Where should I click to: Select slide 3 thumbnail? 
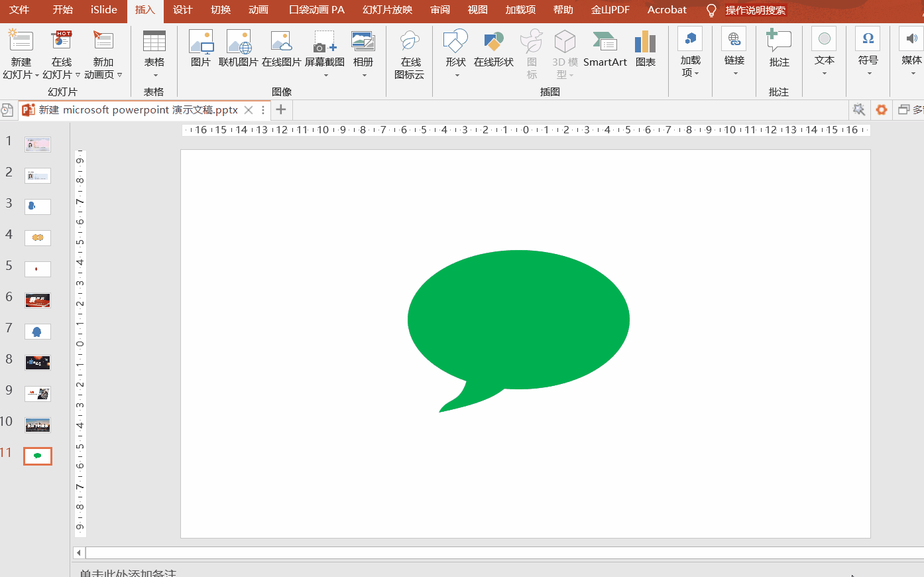[38, 206]
